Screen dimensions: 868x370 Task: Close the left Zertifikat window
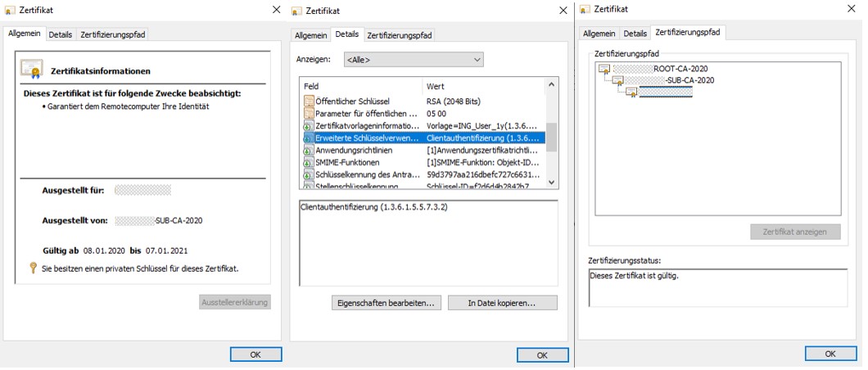coord(277,9)
